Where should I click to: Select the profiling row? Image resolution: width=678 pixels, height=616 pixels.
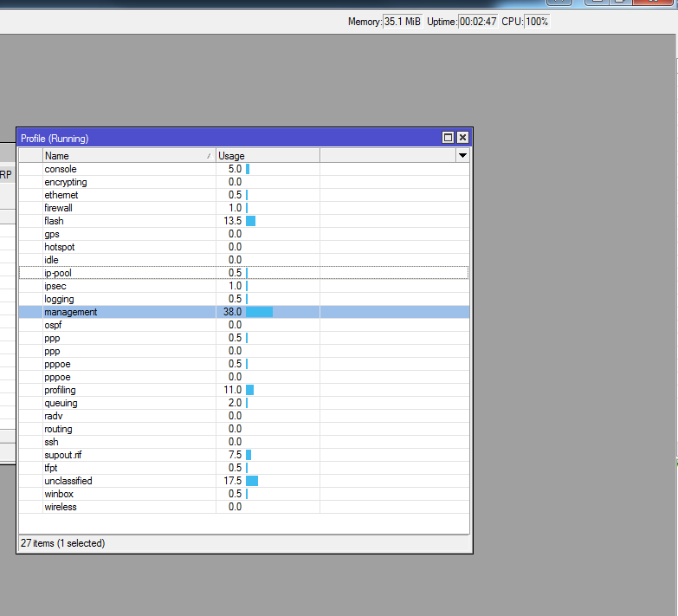[x=244, y=390]
